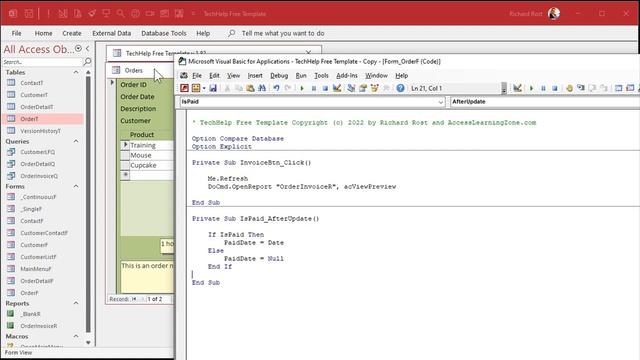Click the Step Into icon in Debug toolbar

point(581,88)
